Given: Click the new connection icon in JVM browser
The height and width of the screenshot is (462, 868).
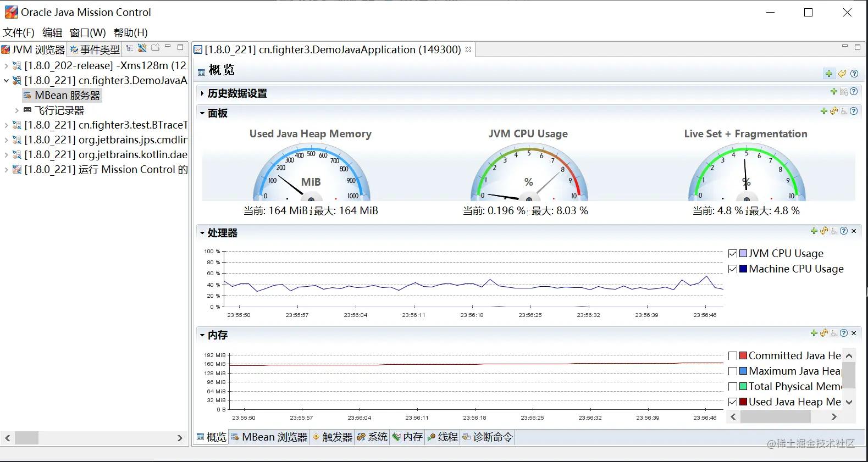Looking at the screenshot, I should (142, 48).
